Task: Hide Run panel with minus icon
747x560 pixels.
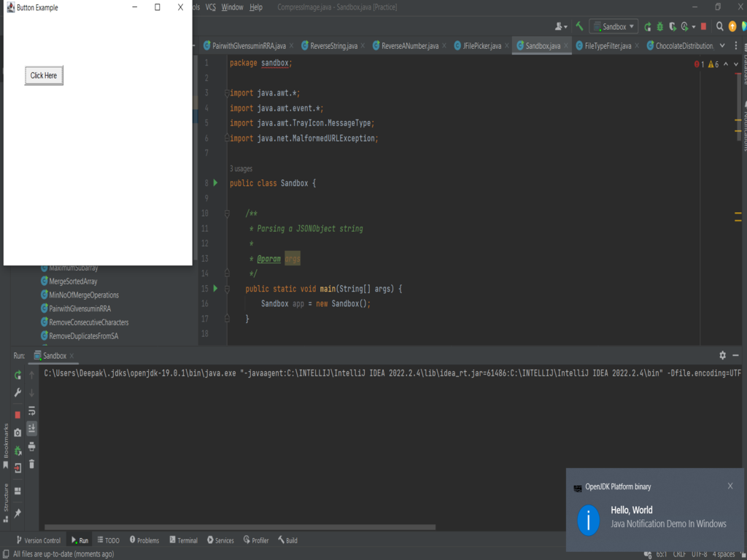Action: pyautogui.click(x=735, y=355)
